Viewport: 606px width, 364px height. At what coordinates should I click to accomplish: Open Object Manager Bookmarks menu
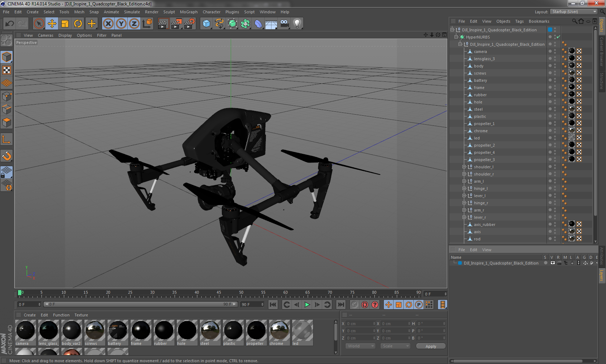point(539,21)
